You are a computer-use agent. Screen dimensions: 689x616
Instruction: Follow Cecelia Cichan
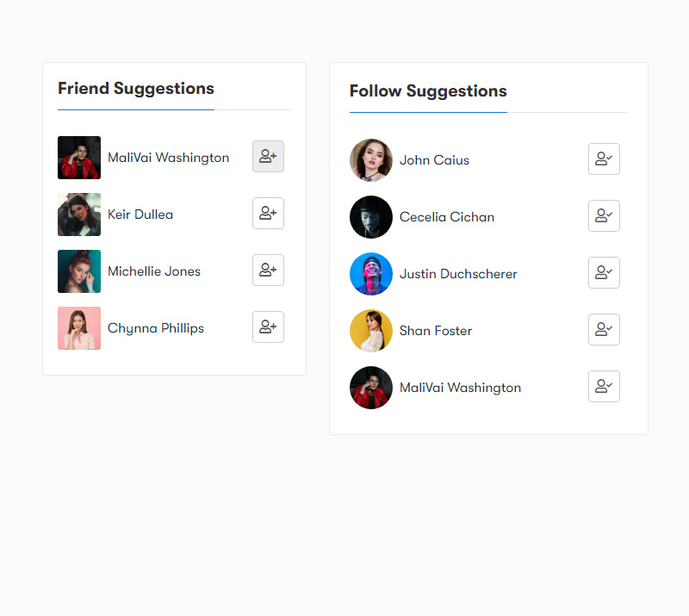click(x=605, y=216)
